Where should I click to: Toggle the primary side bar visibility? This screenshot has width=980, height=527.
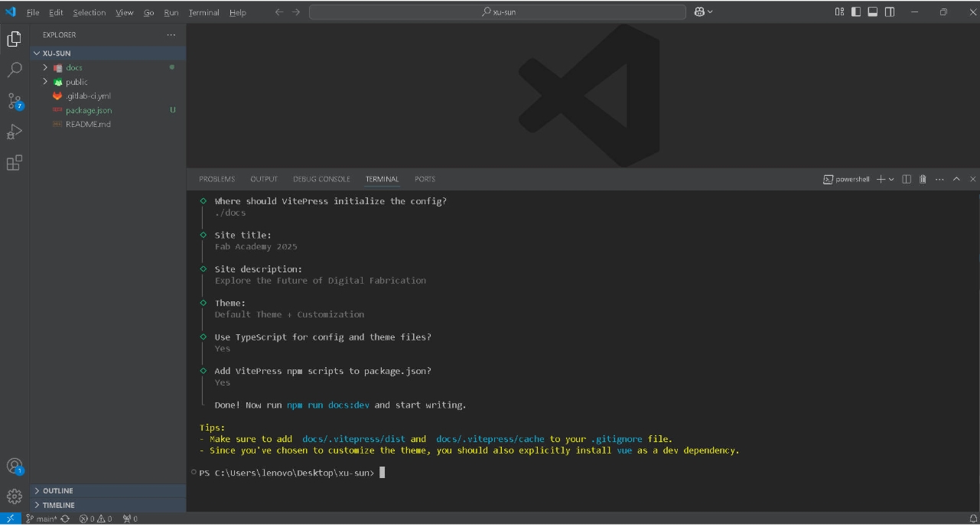pyautogui.click(x=856, y=11)
